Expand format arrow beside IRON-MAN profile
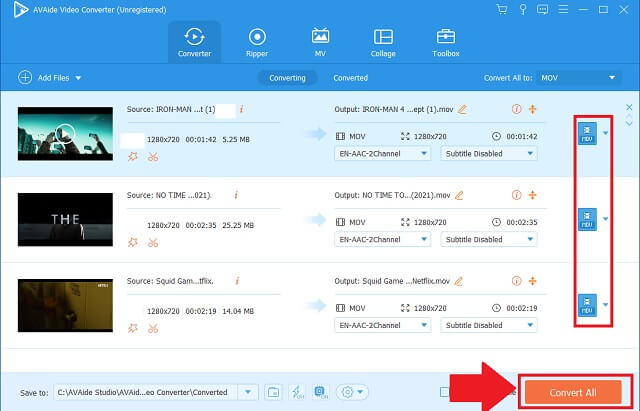This screenshot has height=411, width=640. (605, 133)
